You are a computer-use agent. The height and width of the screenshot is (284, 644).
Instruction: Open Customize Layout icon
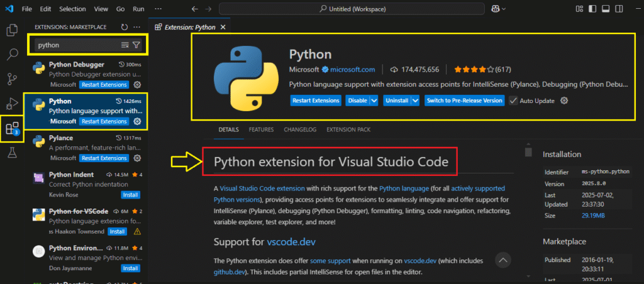579,9
